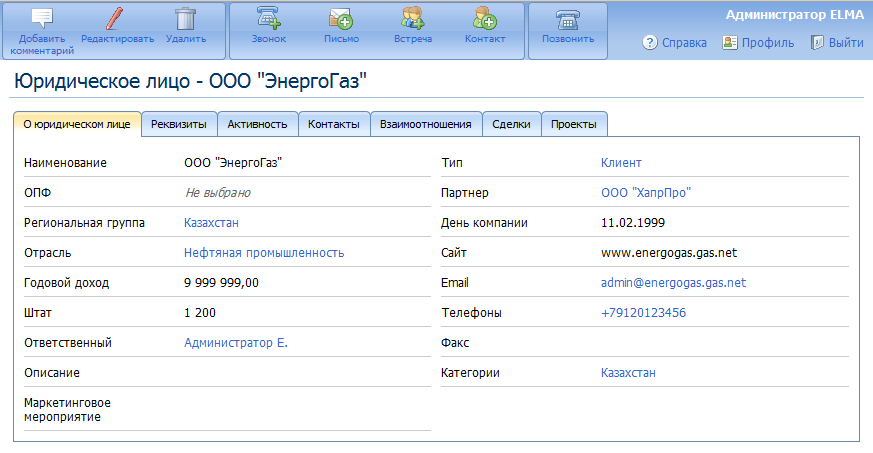
Task: Click the Справка question mark icon
Action: click(x=650, y=42)
